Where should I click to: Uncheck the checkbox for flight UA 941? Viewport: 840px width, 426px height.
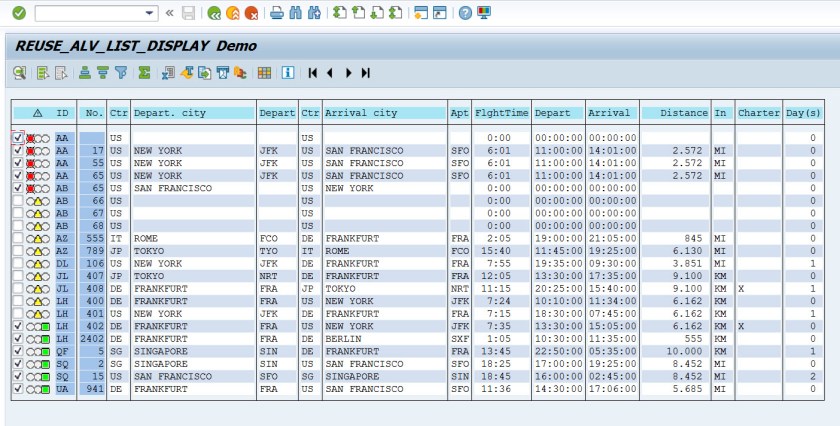[x=18, y=389]
